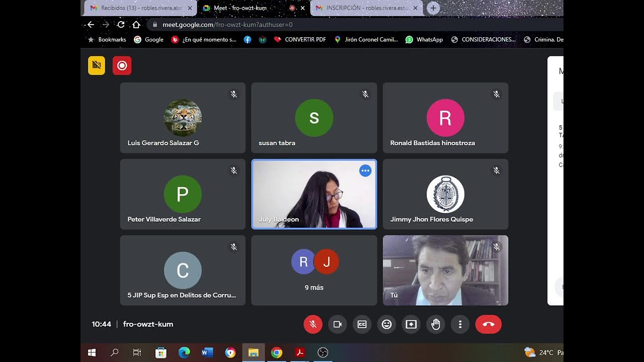Open Windows taskbar search

115,352
